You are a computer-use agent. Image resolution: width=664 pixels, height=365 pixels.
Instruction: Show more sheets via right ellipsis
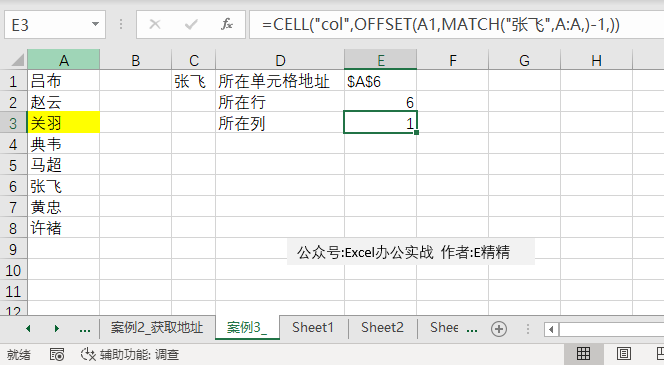pyautogui.click(x=472, y=329)
